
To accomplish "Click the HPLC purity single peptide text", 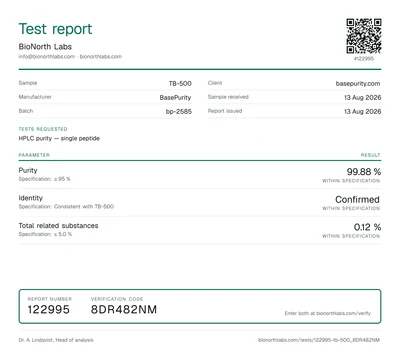I will (59, 138).
